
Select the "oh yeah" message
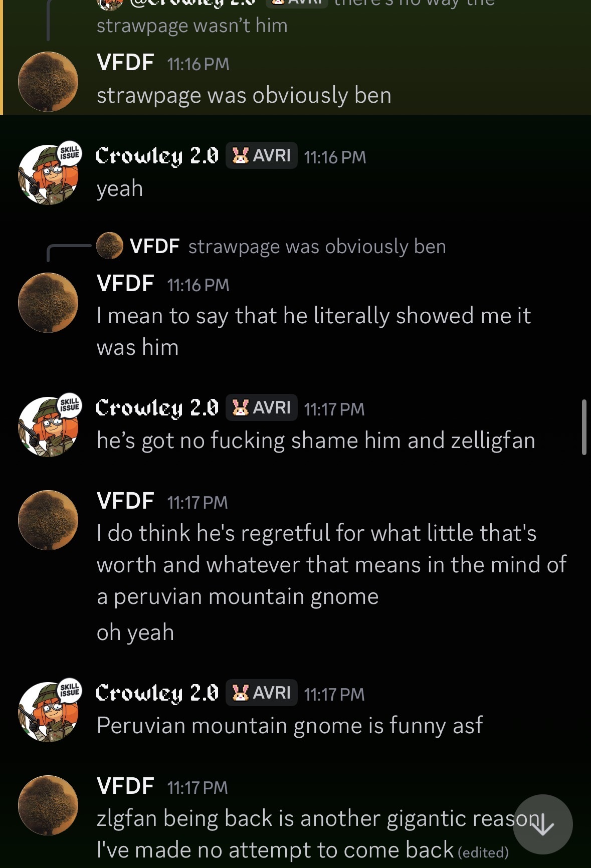pyautogui.click(x=135, y=632)
